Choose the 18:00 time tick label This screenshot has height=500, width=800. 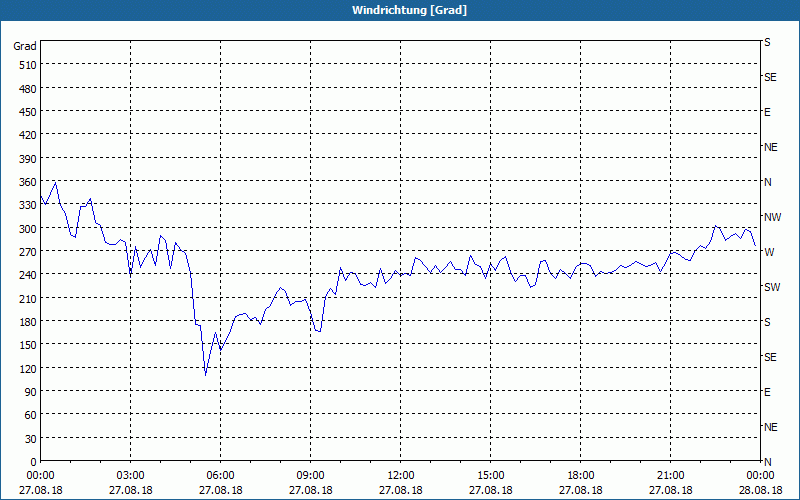click(581, 476)
